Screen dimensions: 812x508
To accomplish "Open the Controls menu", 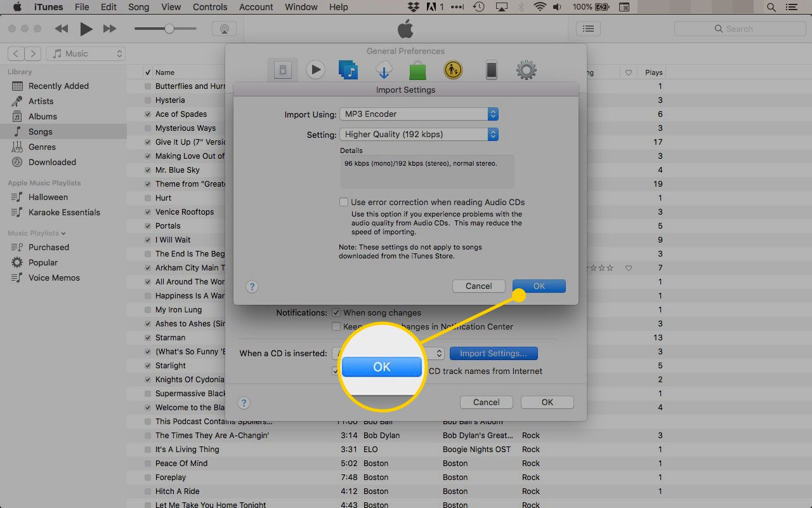I will [210, 7].
